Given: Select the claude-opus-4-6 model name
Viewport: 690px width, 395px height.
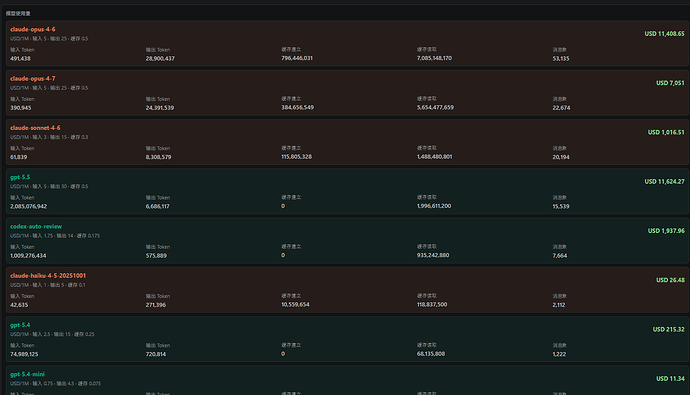Looking at the screenshot, I should (33, 29).
